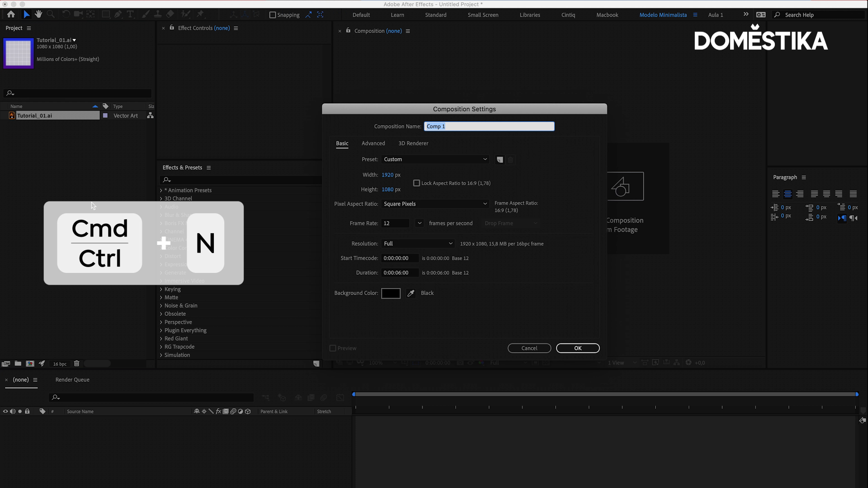868x488 pixels.
Task: Click the flowchart icon for Tutorial_01.ai
Action: (150, 116)
